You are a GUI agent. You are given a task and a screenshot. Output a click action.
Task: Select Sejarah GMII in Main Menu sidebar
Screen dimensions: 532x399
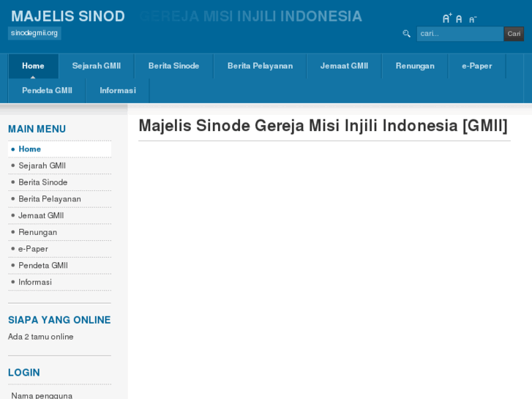[60, 165]
